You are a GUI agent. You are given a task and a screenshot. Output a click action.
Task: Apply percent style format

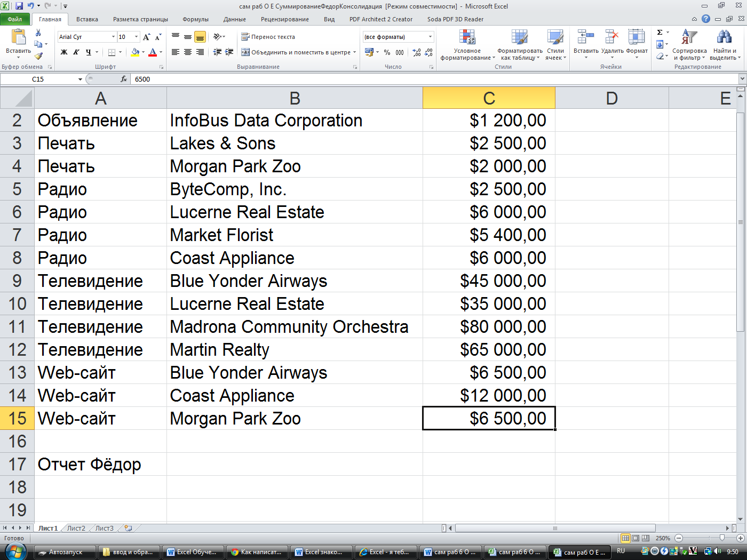coord(387,52)
